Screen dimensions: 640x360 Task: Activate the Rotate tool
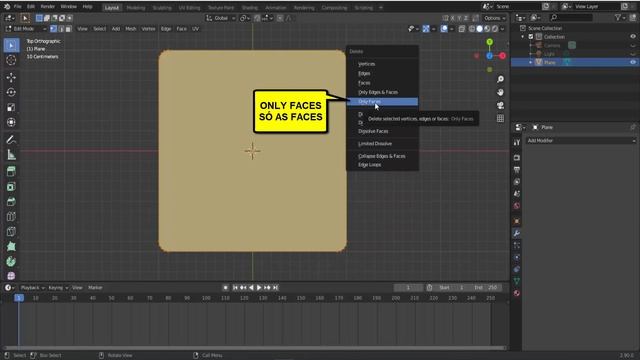click(11, 92)
